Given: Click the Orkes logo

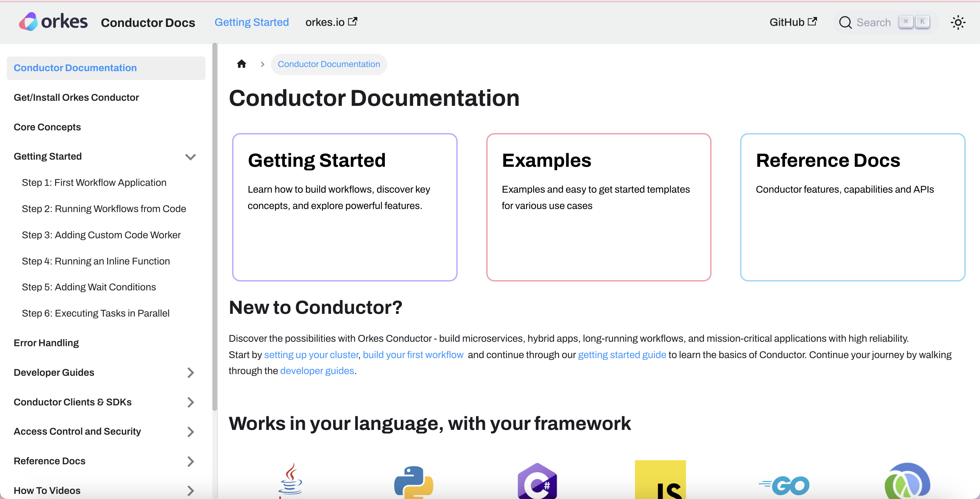Looking at the screenshot, I should coord(53,22).
